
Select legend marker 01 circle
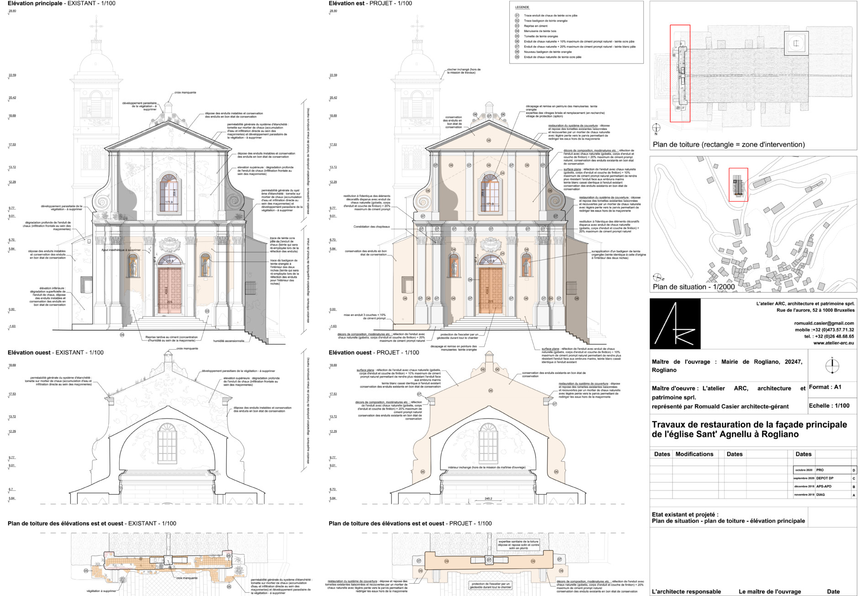point(517,16)
